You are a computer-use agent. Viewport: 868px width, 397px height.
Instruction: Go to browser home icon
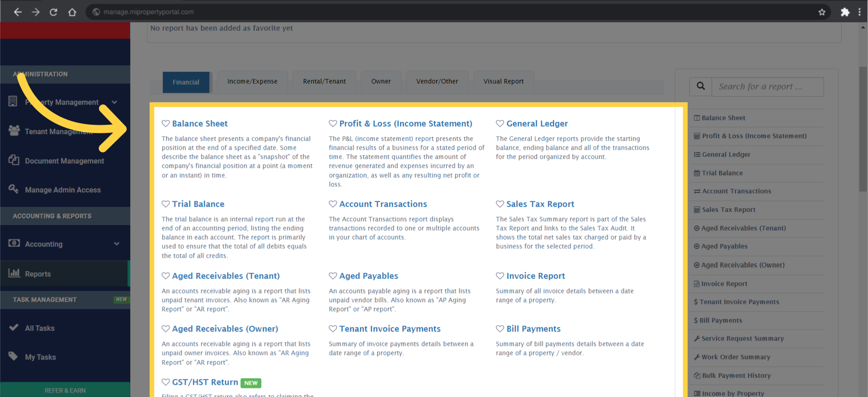(72, 12)
